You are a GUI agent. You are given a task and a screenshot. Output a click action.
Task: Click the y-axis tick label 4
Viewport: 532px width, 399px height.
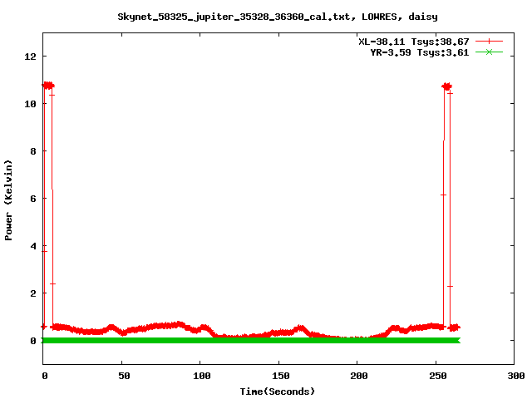coord(33,246)
